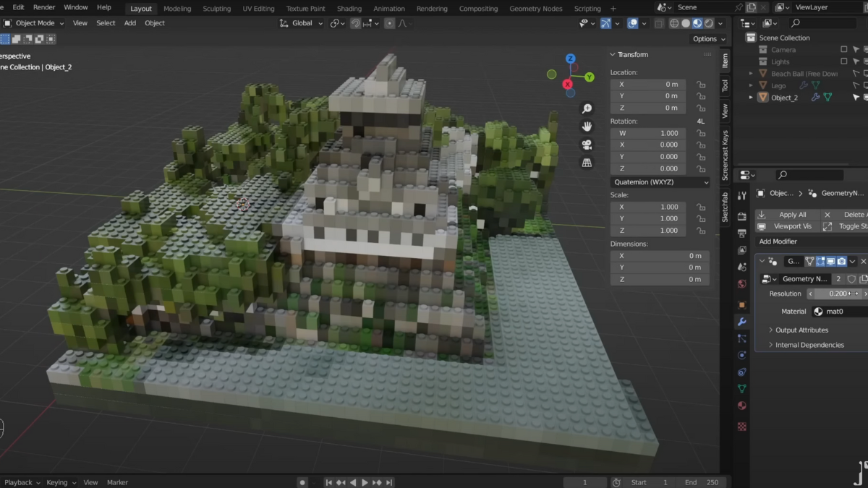This screenshot has width=868, height=488.
Task: Open the Object properties tab icon
Action: [741, 305]
